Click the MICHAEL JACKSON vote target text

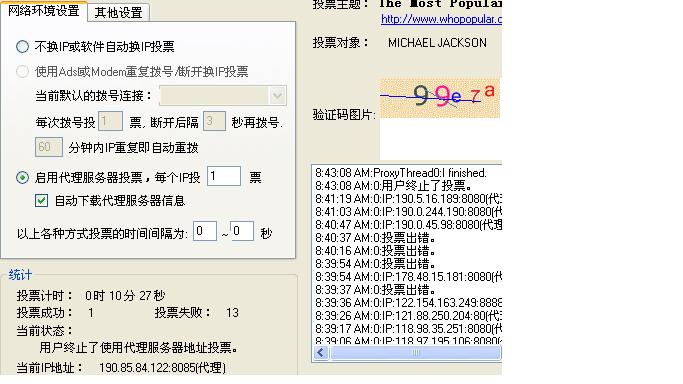(x=437, y=43)
